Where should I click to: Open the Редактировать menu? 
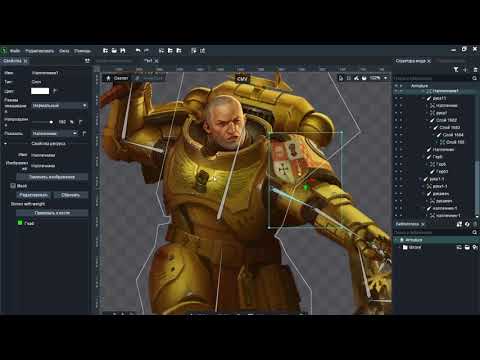39,51
